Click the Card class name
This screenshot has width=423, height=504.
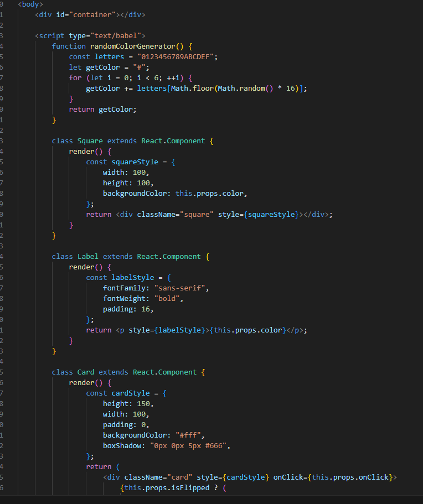tap(86, 372)
